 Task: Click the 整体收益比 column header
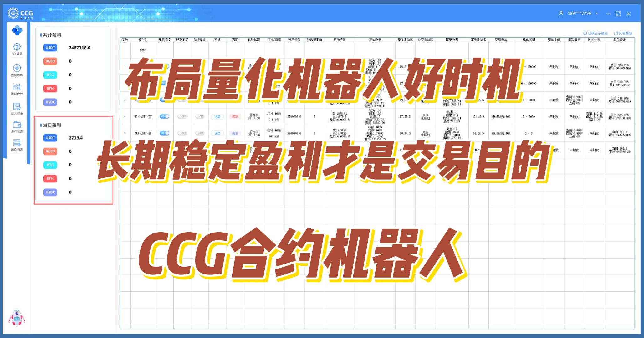click(x=405, y=40)
